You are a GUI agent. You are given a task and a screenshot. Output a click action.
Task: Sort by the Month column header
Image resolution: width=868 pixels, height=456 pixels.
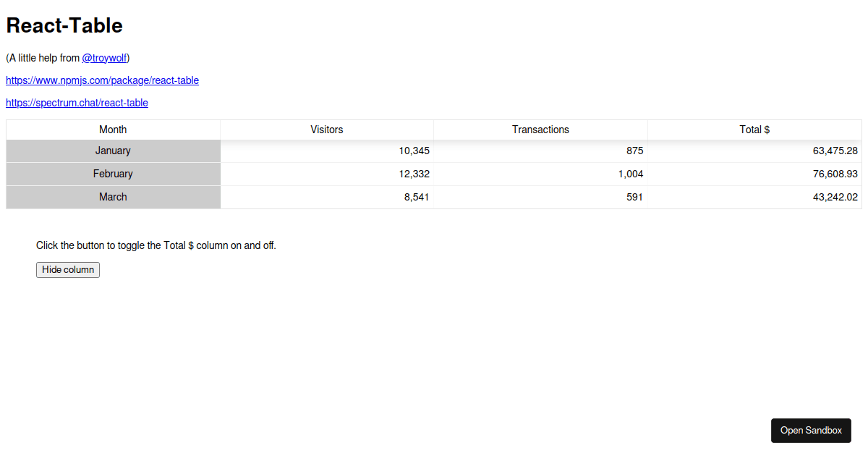(x=113, y=130)
